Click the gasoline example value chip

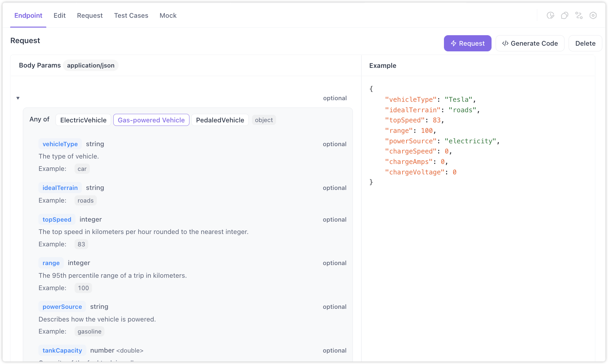pos(89,331)
